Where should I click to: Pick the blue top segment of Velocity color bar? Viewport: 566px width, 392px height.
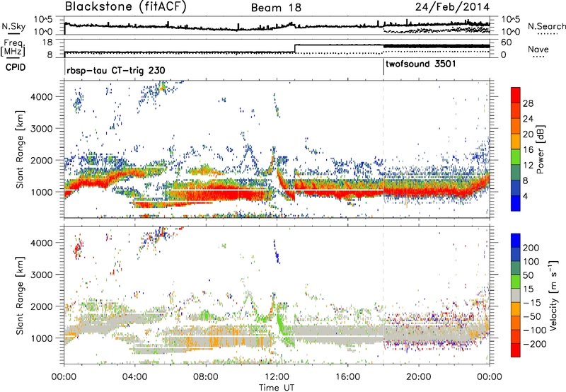click(516, 241)
